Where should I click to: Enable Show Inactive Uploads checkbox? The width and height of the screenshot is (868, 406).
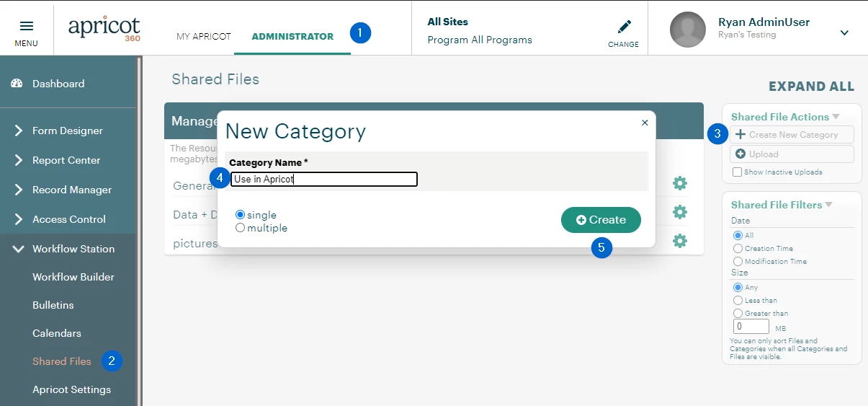pos(737,172)
